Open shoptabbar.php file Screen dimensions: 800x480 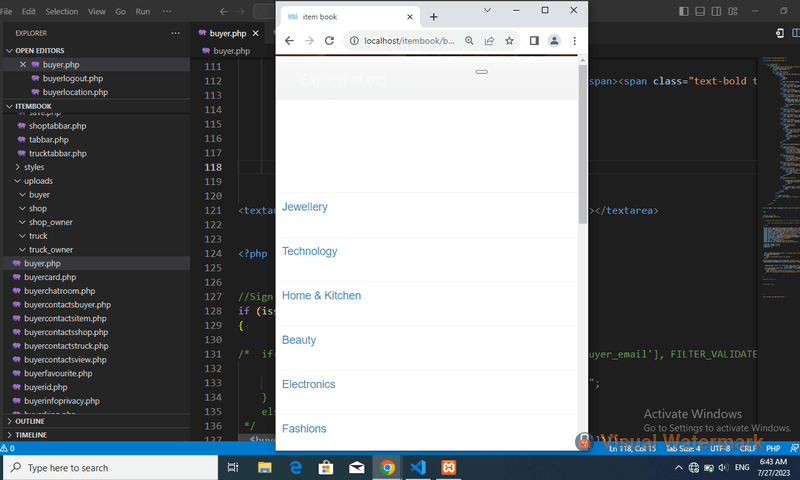[58, 125]
